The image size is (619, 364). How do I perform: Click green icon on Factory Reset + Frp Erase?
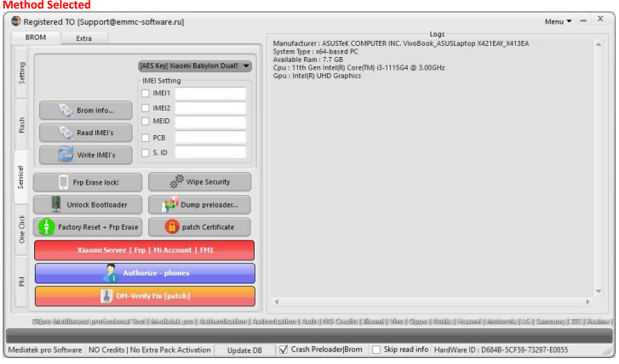47,227
